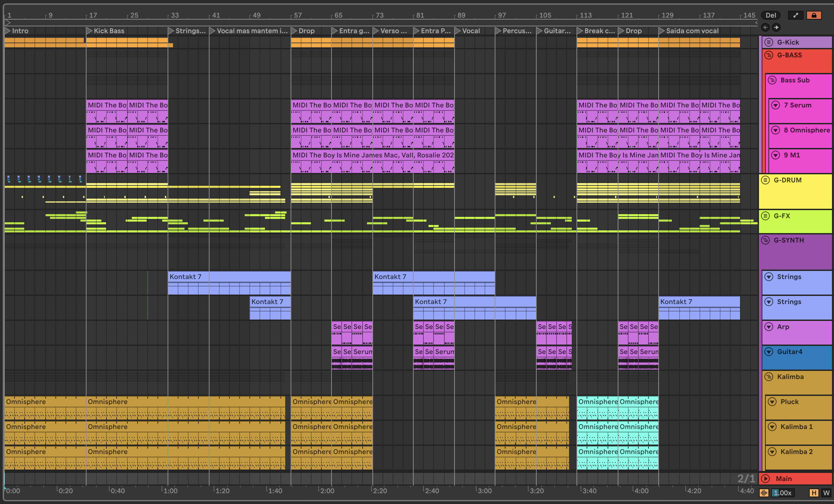Select the Saida com vocal locator
This screenshot has height=504, width=834.
coord(662,31)
